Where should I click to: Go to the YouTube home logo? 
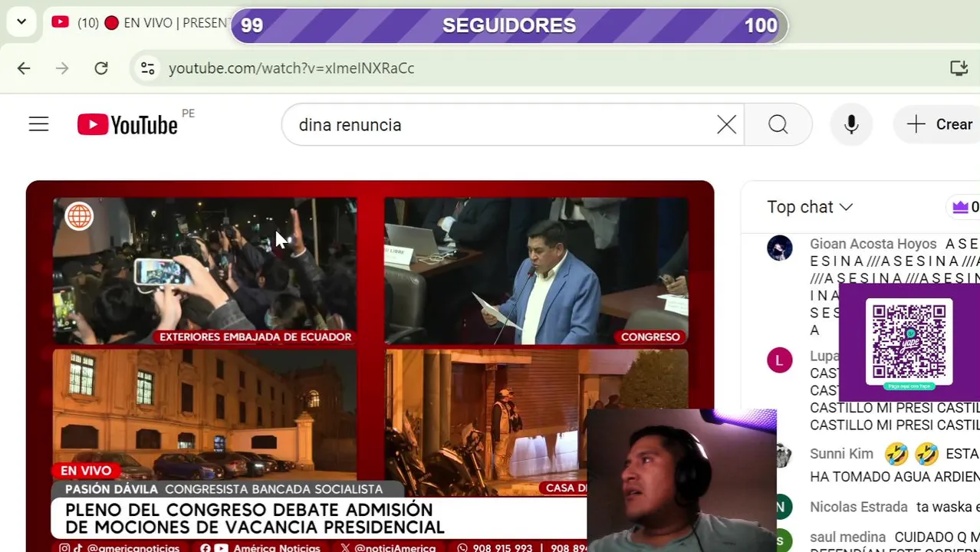click(127, 124)
